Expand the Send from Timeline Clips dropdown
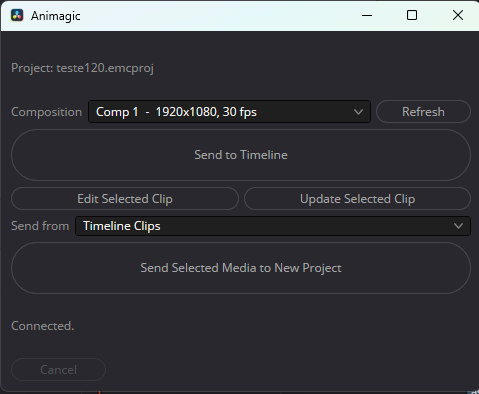Image resolution: width=479 pixels, height=394 pixels. [273, 226]
